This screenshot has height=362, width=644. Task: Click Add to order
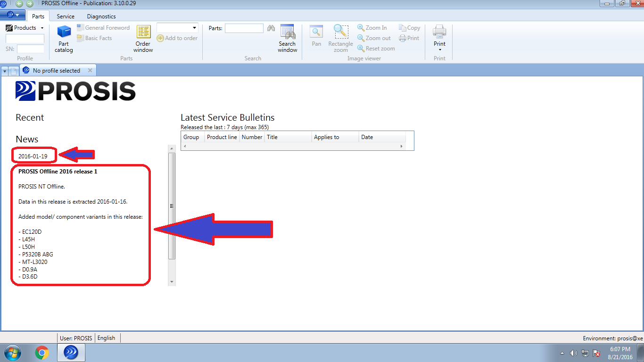[177, 38]
